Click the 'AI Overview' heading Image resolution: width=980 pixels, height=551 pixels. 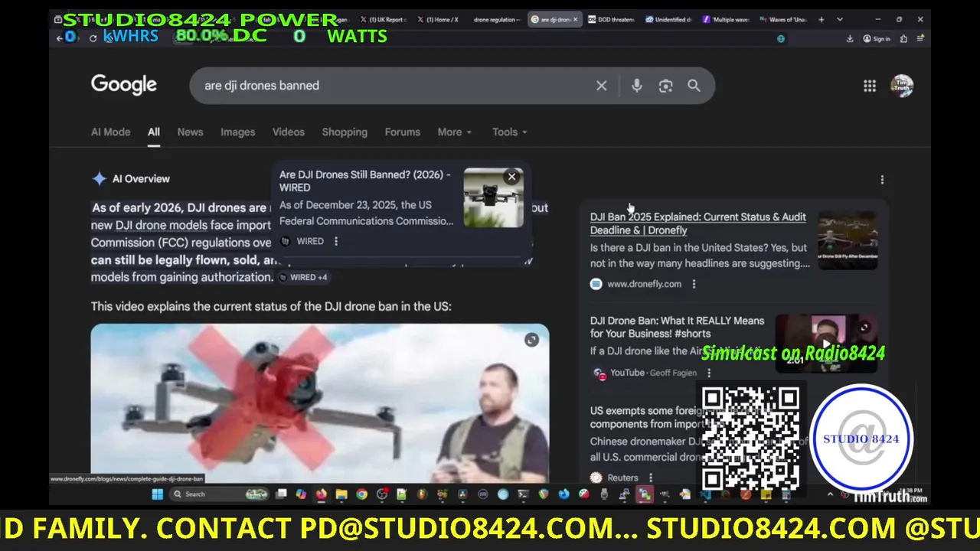click(141, 179)
